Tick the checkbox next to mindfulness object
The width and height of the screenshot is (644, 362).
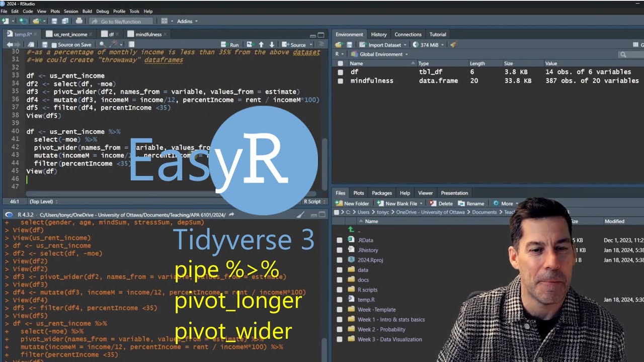point(341,81)
